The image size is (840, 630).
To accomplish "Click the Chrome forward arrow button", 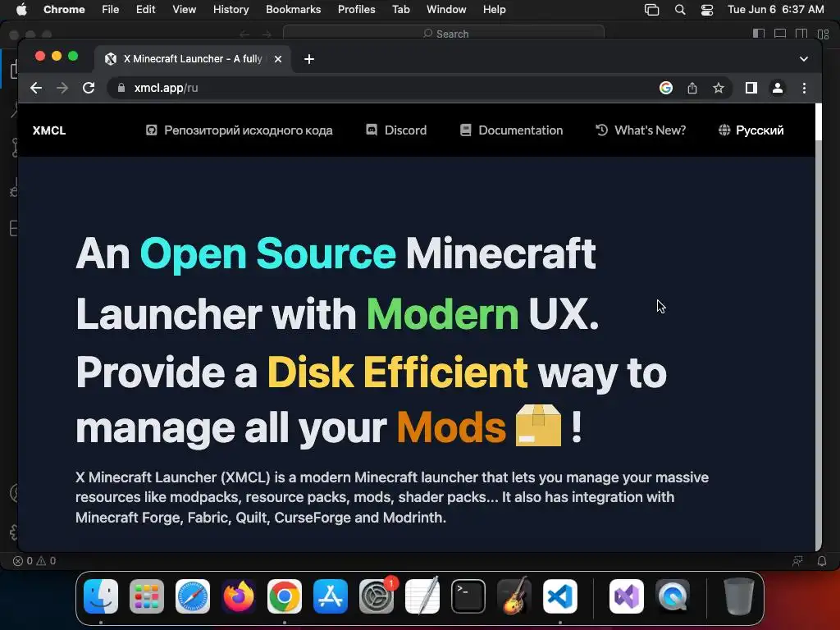I will [x=62, y=88].
